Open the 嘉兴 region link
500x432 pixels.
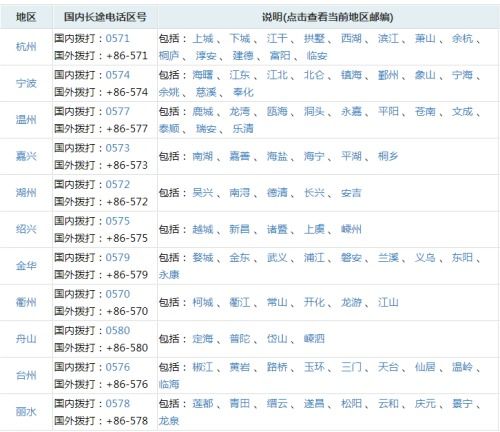26,156
